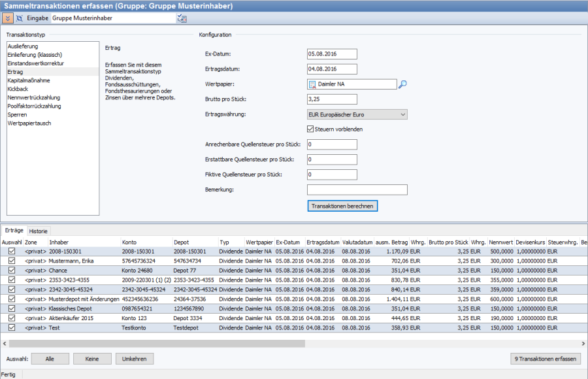Click the selection frame icon beside Eingabe
The image size is (588, 379).
click(19, 18)
